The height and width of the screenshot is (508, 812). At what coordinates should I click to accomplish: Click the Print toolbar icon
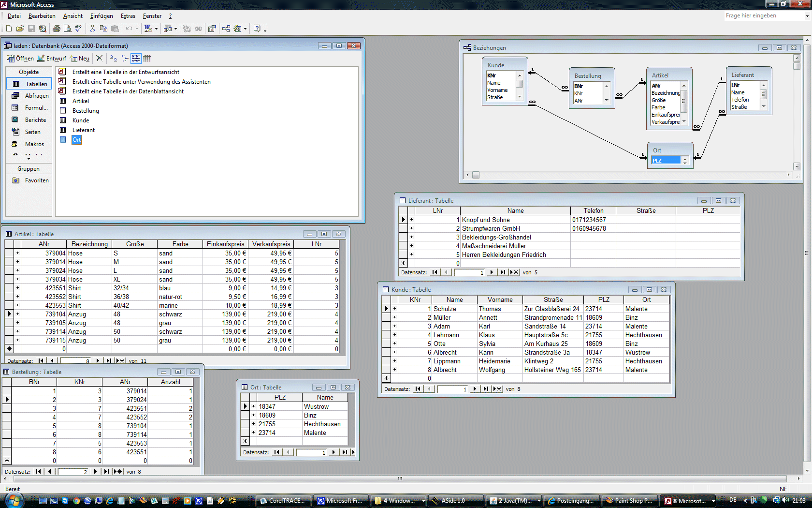(56, 29)
